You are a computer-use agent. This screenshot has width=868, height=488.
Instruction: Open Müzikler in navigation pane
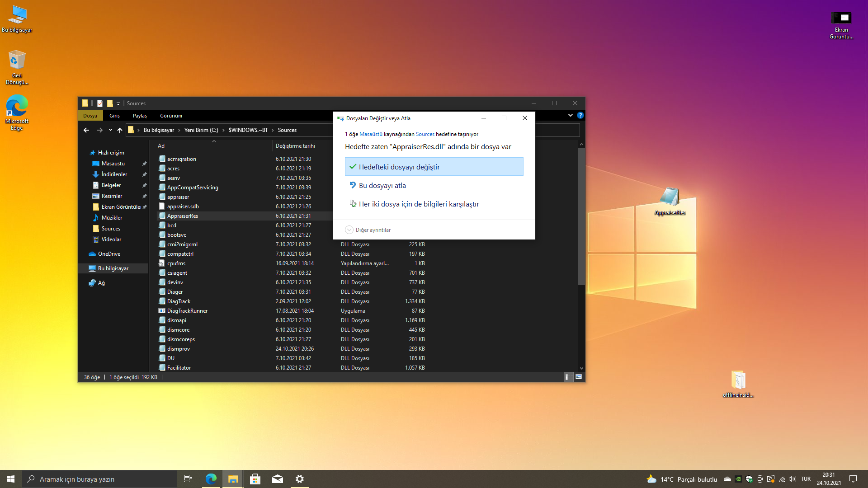tap(112, 218)
